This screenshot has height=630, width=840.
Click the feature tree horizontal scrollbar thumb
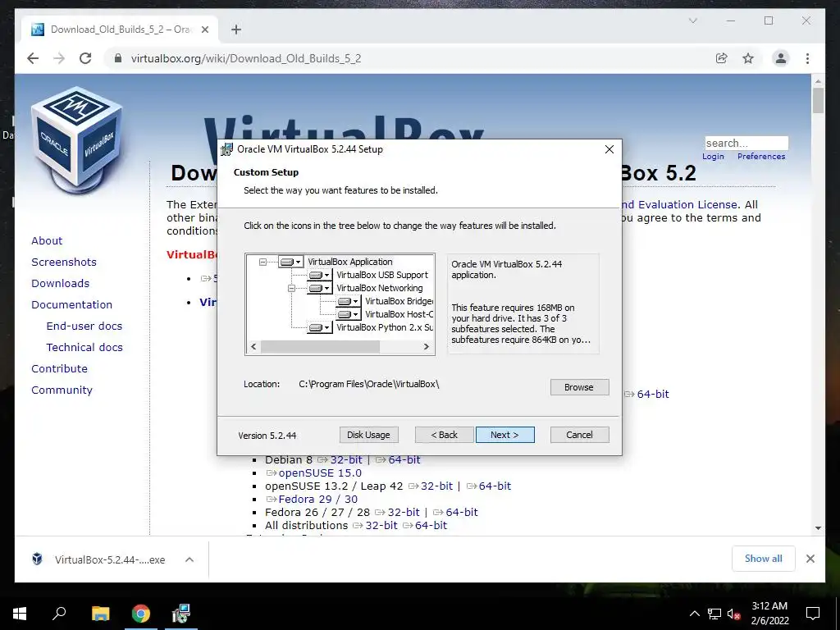click(x=320, y=347)
